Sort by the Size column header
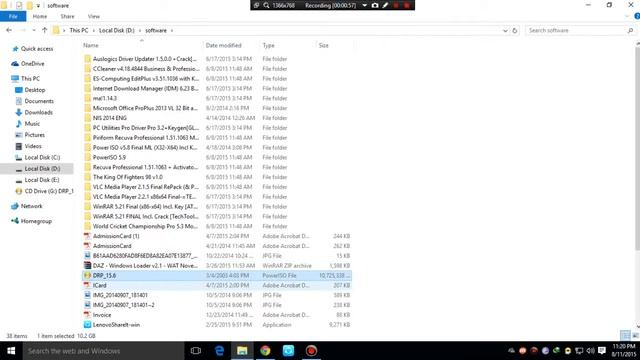 (324, 45)
